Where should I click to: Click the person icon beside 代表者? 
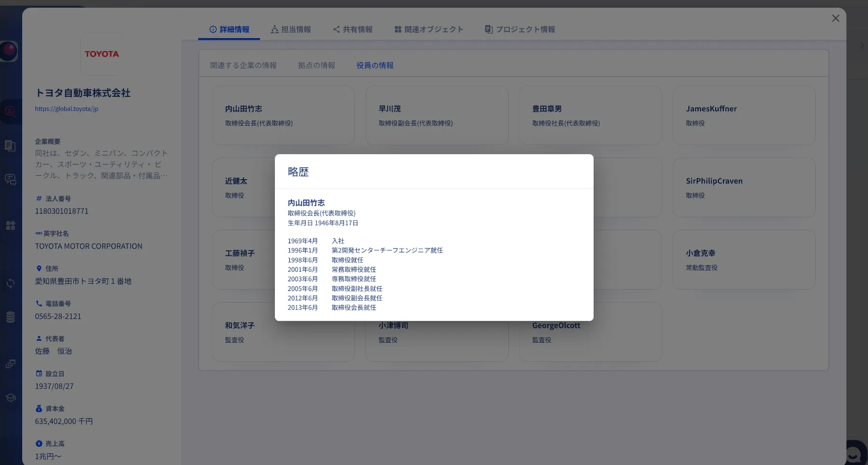pyautogui.click(x=39, y=339)
